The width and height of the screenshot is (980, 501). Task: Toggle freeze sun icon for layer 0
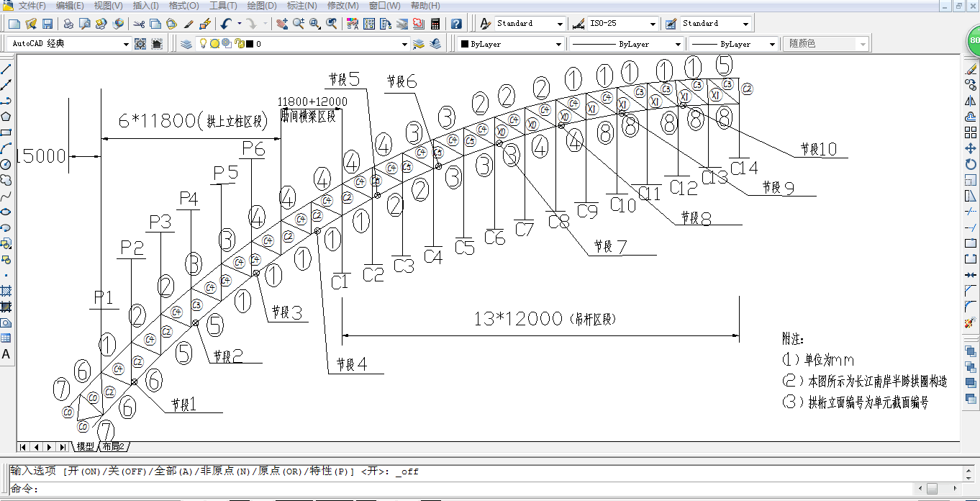[x=214, y=44]
